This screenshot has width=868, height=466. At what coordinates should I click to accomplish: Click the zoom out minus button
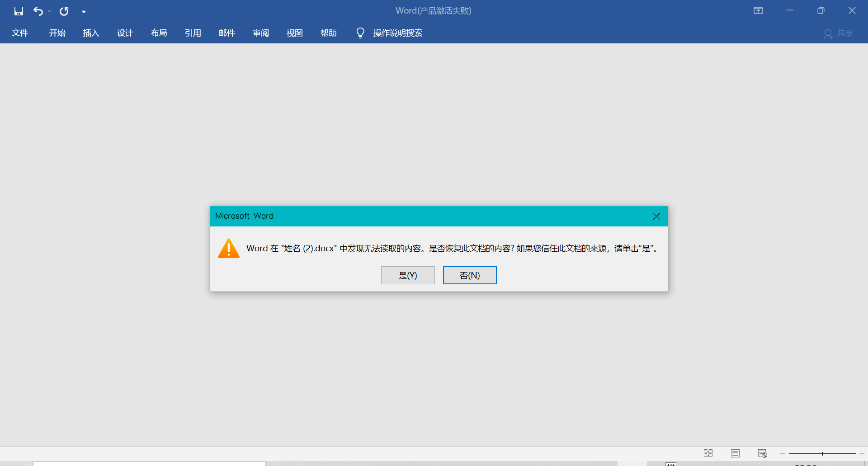[x=782, y=454]
